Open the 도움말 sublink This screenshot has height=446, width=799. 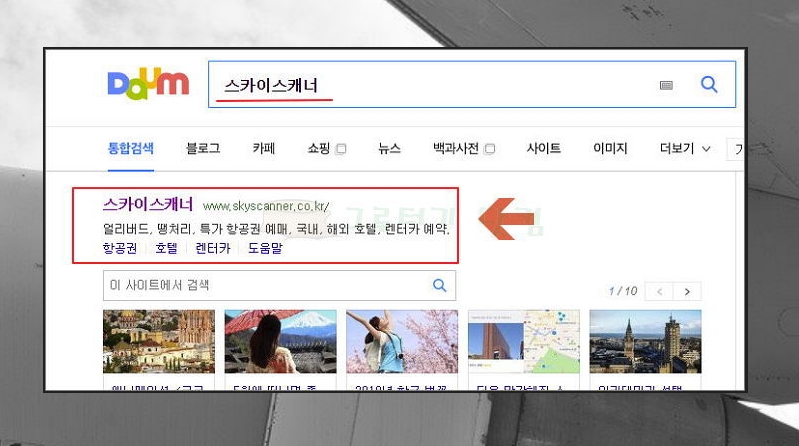click(x=265, y=248)
